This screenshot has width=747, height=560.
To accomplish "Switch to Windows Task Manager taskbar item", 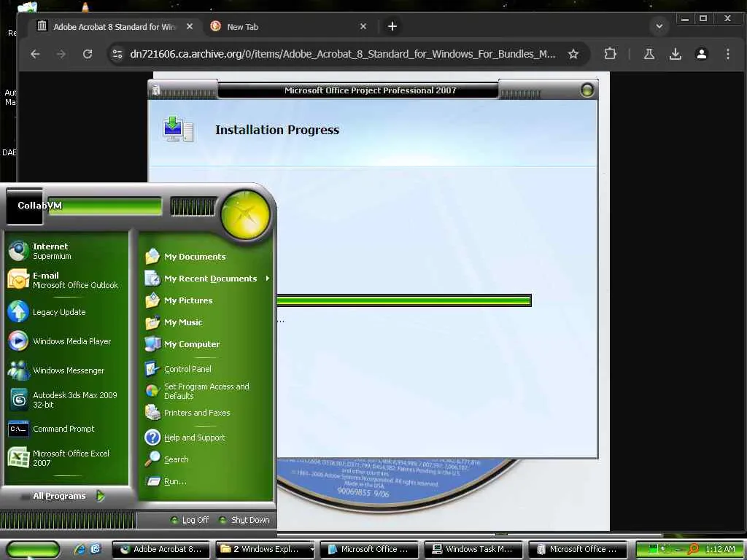I will pyautogui.click(x=473, y=549).
